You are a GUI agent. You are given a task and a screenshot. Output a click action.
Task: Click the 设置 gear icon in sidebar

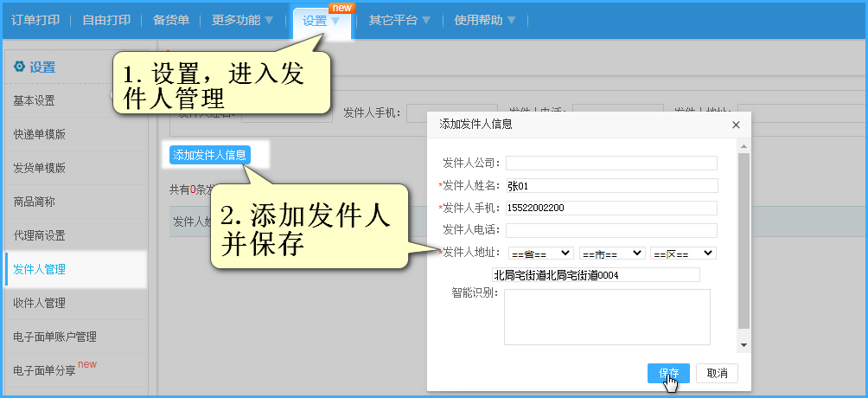[x=19, y=67]
